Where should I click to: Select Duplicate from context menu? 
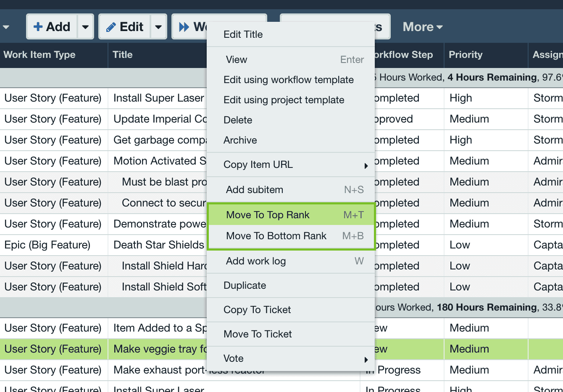tap(245, 285)
